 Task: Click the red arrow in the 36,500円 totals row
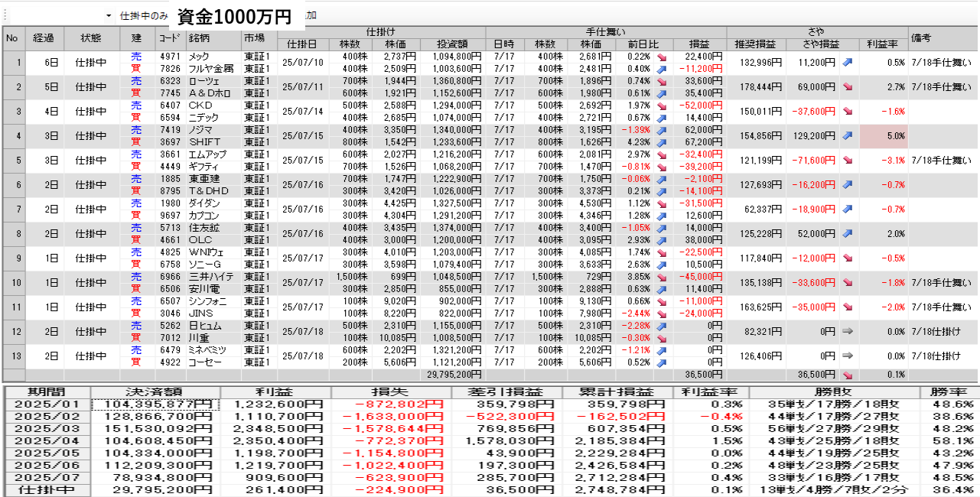(x=848, y=375)
